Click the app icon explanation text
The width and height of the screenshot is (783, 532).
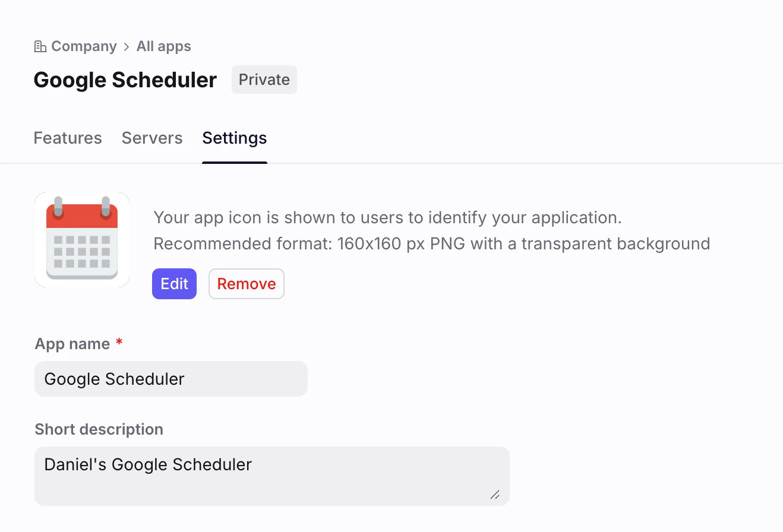click(387, 218)
